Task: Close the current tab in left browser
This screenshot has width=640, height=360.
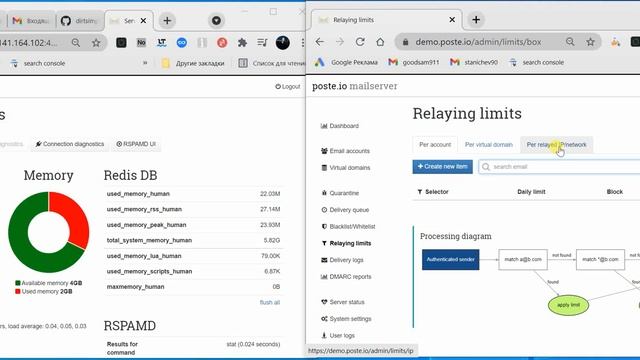Action: pos(143,20)
